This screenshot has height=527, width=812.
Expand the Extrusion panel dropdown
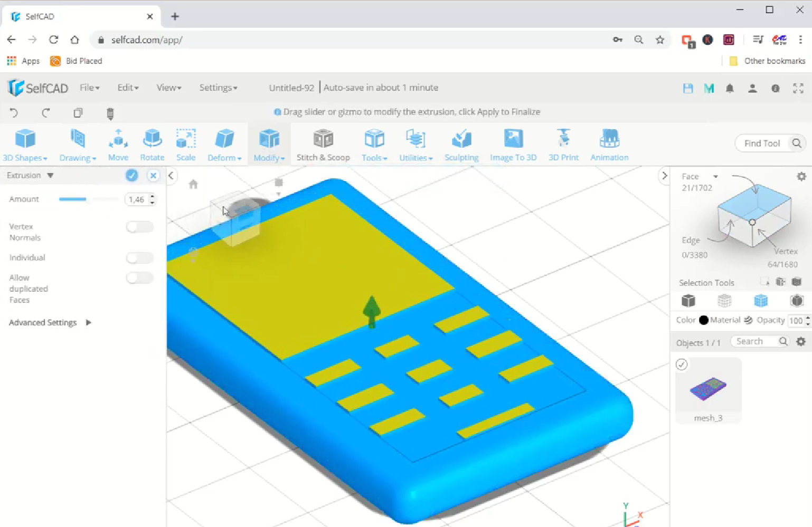tap(50, 175)
